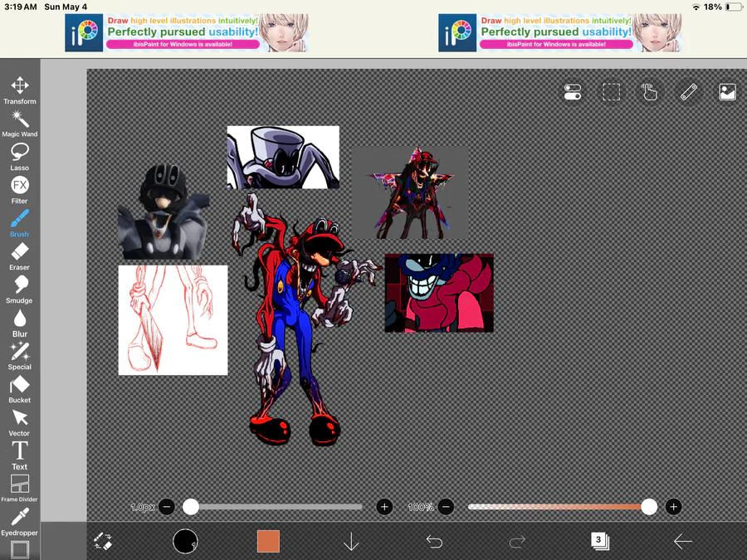Viewport: 747px width, 560px height.
Task: Select the Canvas tool icon below Eyedropper
Action: (x=20, y=550)
